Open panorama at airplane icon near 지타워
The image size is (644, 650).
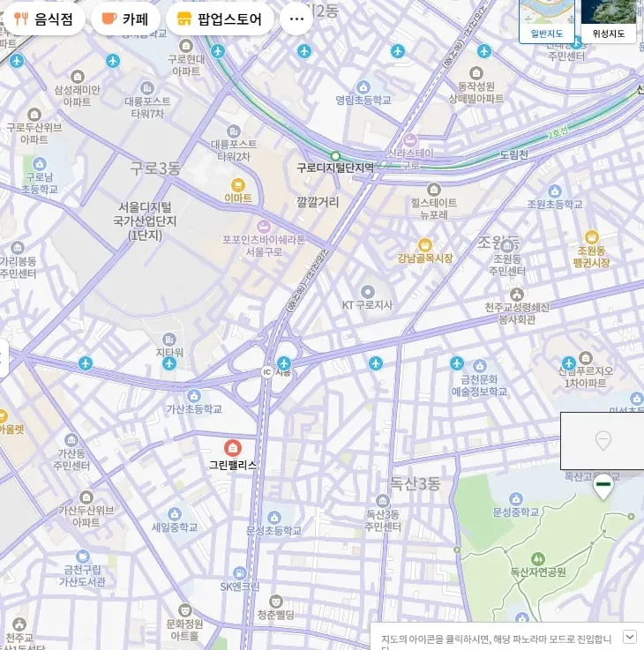[169, 363]
